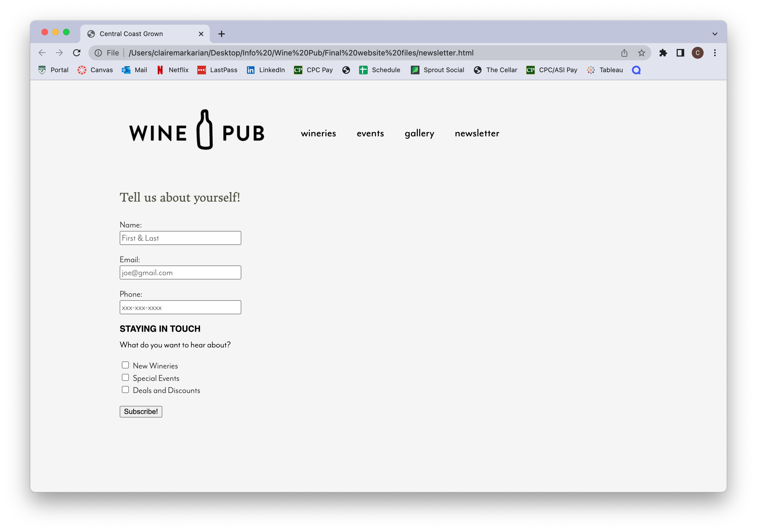757x532 pixels.
Task: Open the gallery nav link
Action: [x=419, y=133]
